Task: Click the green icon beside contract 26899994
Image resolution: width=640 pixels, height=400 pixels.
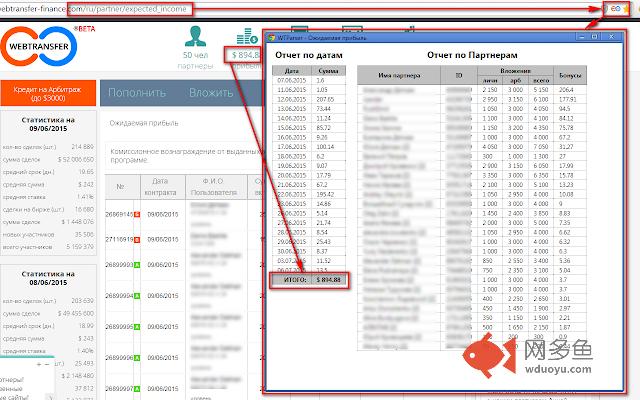Action: click(137, 296)
